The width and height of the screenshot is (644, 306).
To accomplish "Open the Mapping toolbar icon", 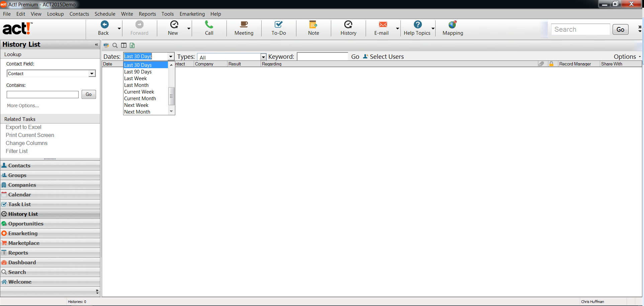I will (453, 24).
